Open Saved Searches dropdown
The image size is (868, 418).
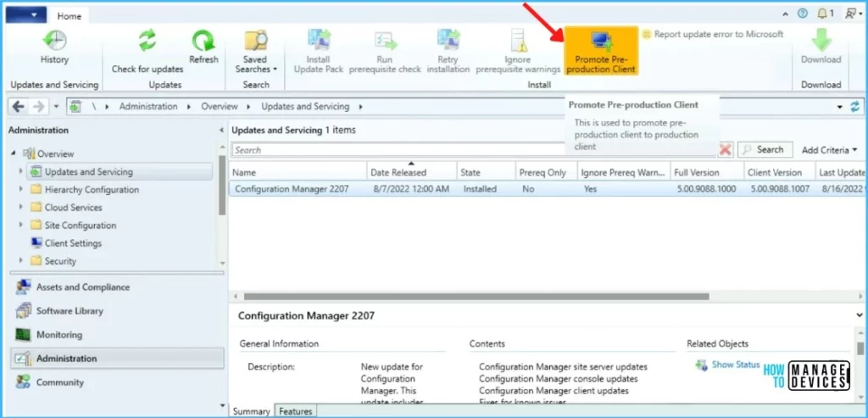[x=255, y=52]
